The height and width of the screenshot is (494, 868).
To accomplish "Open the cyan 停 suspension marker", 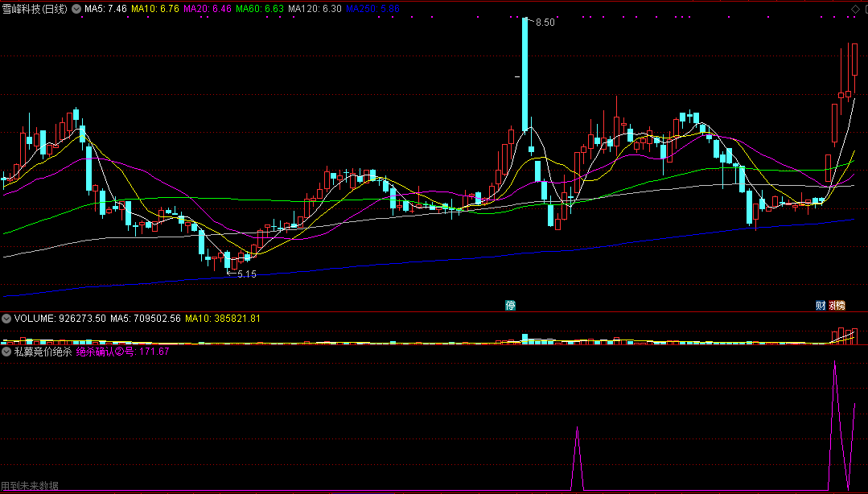I will 510,305.
